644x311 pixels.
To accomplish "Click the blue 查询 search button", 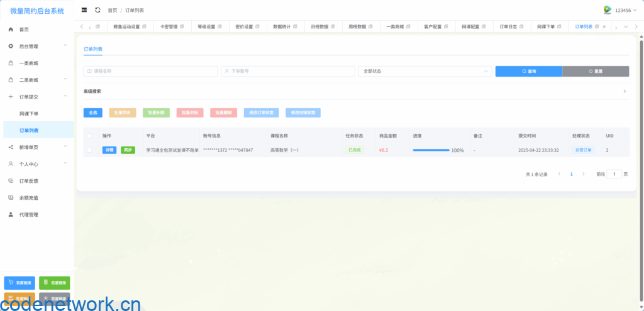I will click(x=528, y=72).
